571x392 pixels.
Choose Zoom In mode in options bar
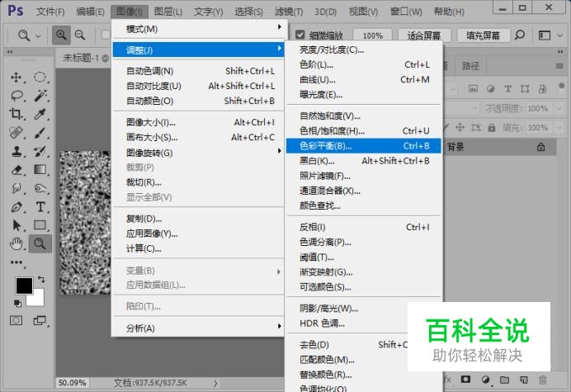click(61, 35)
